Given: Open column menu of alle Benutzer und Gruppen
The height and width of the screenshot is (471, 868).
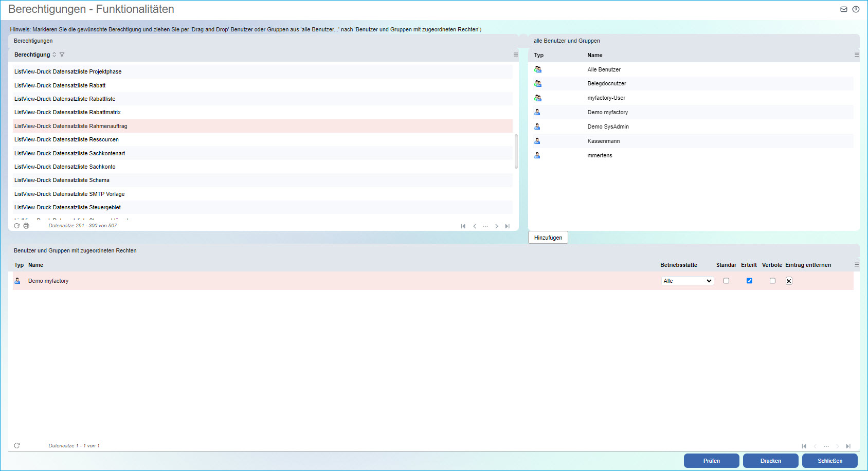Looking at the screenshot, I should pos(856,55).
